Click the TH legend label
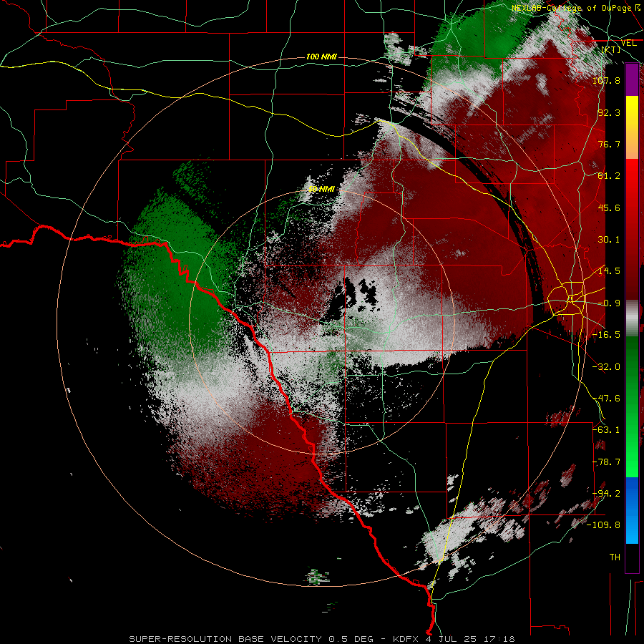 [x=615, y=557]
